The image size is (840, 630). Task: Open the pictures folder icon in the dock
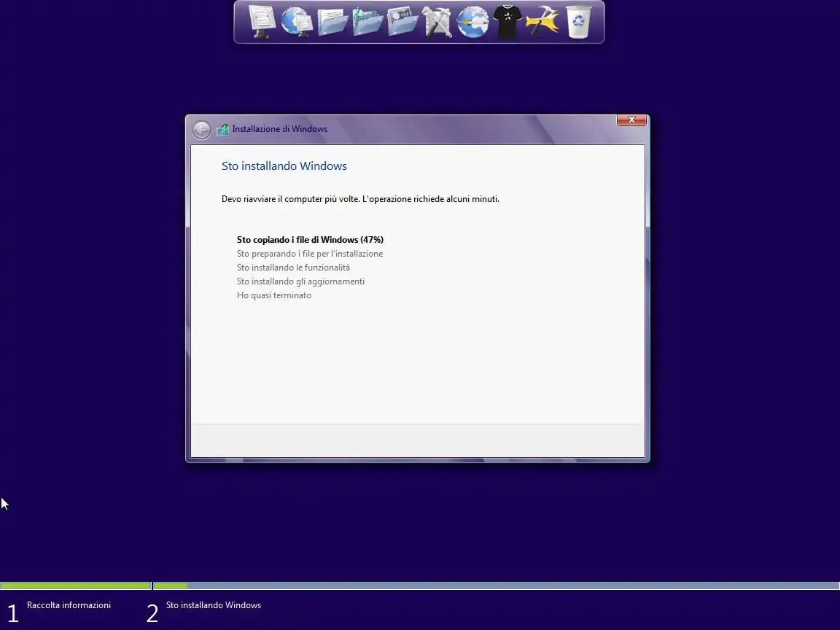pyautogui.click(x=402, y=21)
